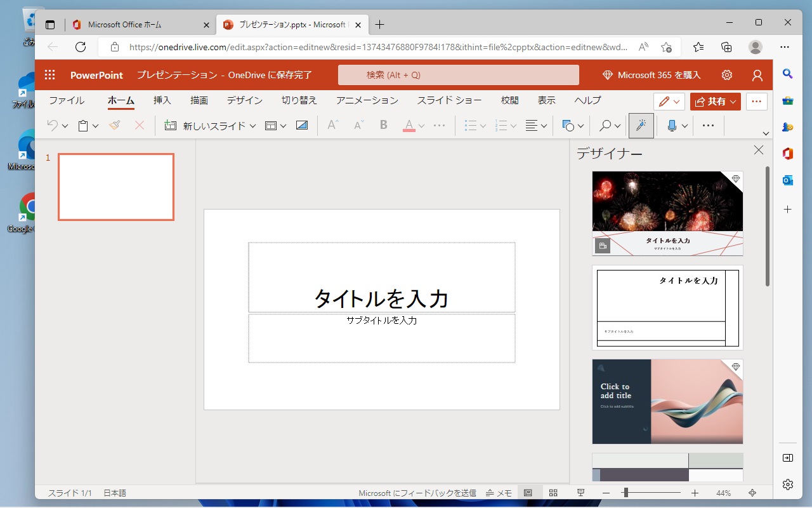Viewport: 812px width, 508px height.
Task: Collapse ribbon with chevron at right
Action: point(766,133)
